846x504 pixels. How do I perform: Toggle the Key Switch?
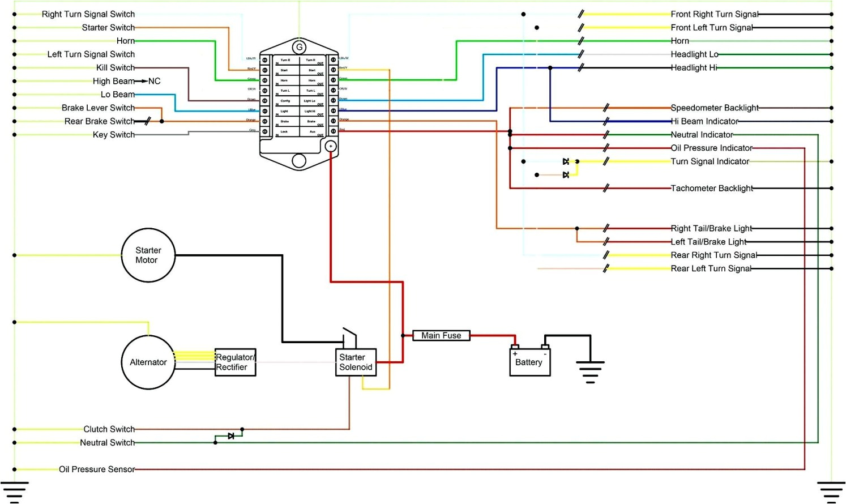coord(113,134)
